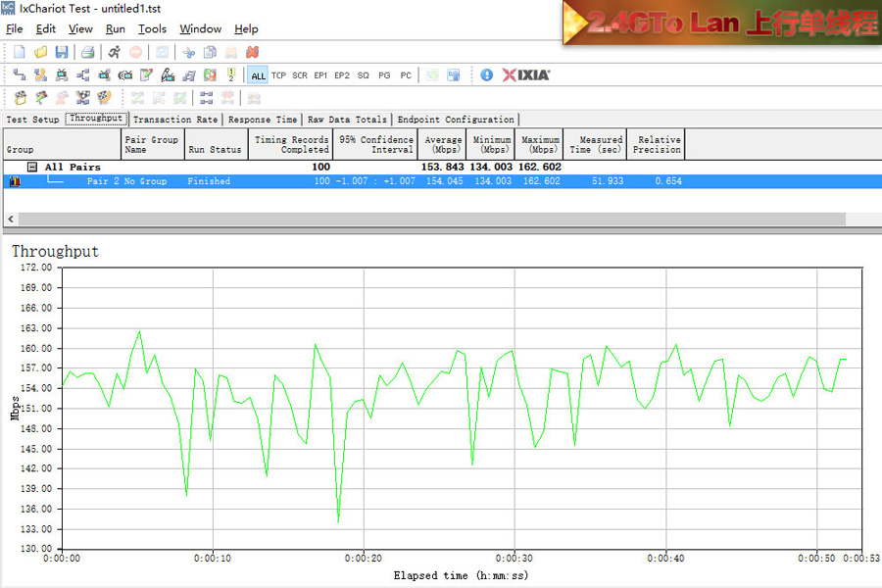Open the Window menu
Screen dimensions: 882x588
200,29
